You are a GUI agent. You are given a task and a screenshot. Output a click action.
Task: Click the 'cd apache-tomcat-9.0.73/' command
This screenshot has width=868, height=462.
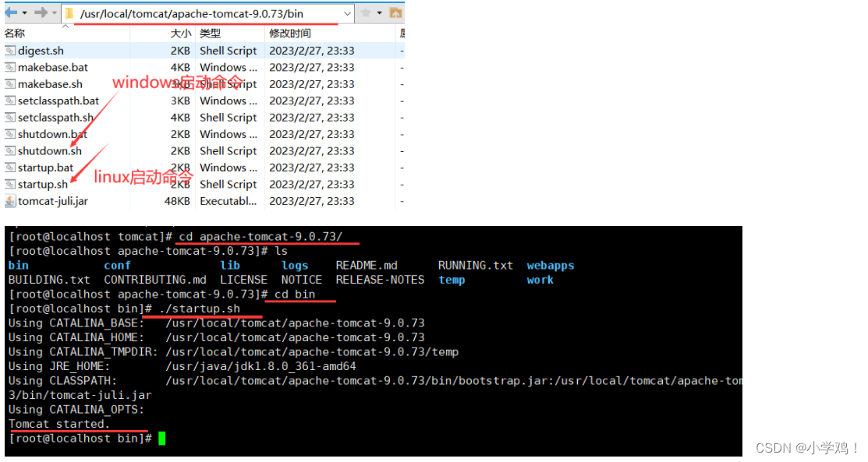click(x=260, y=237)
